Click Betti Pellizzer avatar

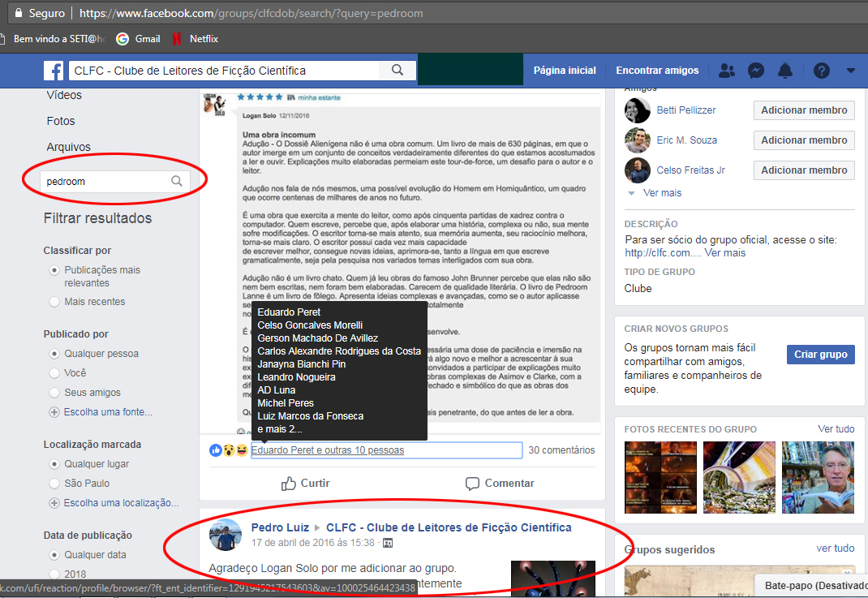click(x=637, y=110)
